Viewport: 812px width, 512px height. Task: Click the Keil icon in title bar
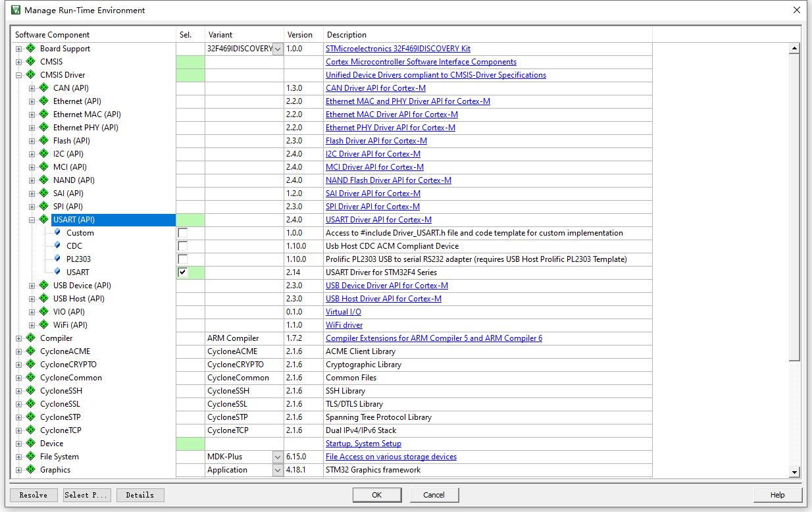(16, 10)
